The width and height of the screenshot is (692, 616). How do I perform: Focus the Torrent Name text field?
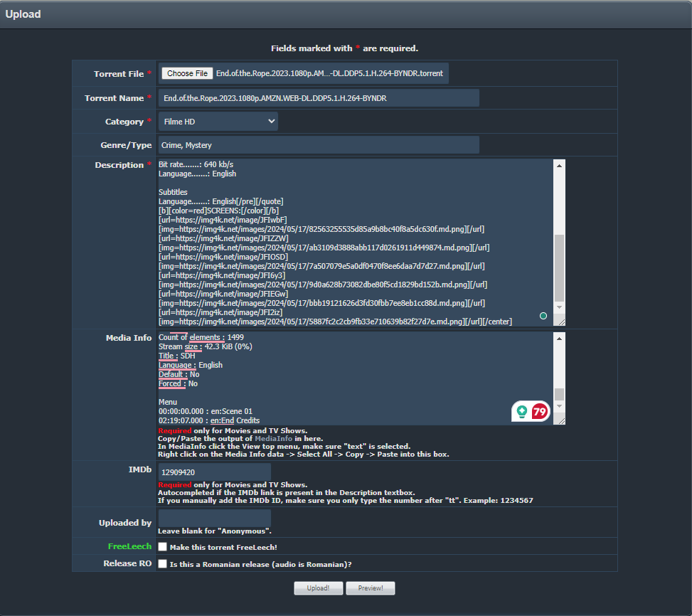point(319,98)
